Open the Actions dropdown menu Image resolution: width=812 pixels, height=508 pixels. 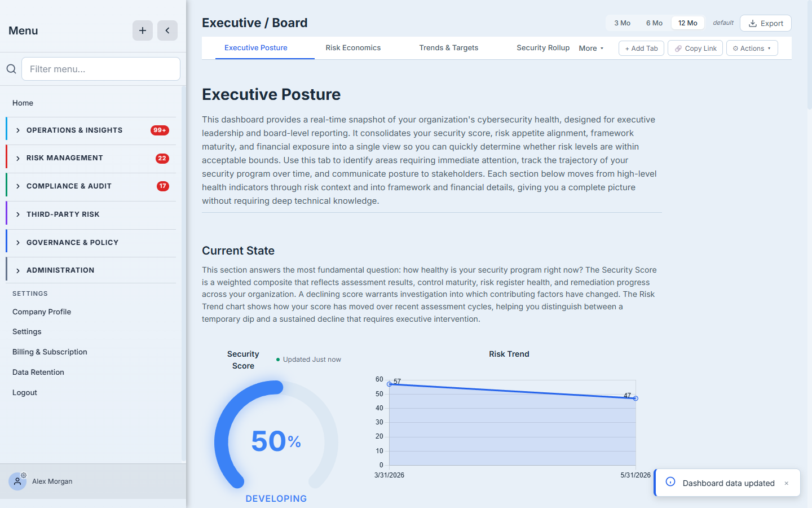pos(752,49)
